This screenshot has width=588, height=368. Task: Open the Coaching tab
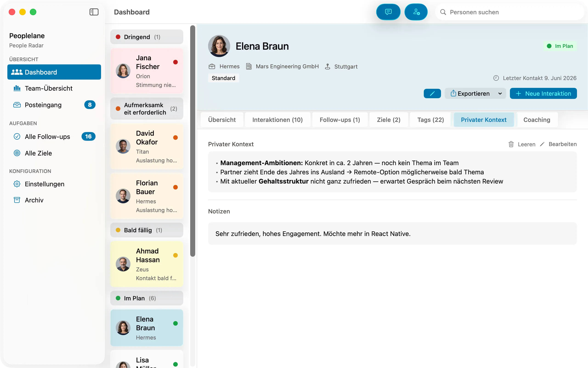537,120
